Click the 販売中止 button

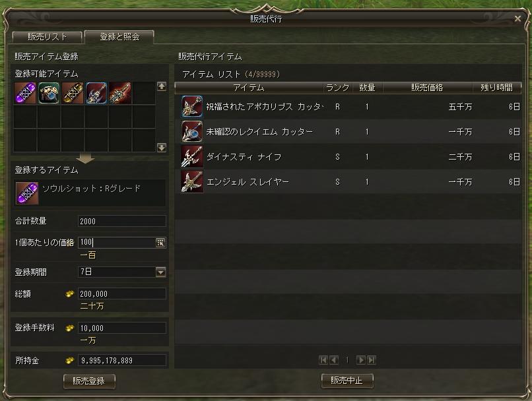click(x=347, y=381)
